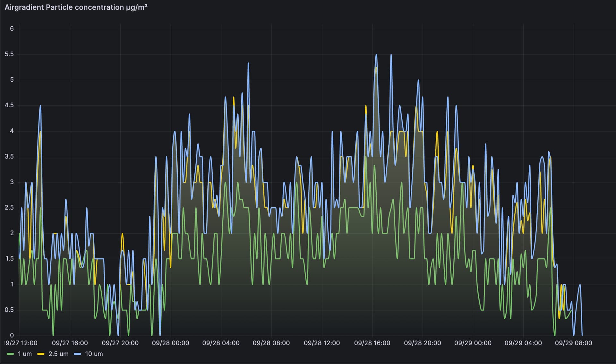Toggle the 1 um series legend label
Viewport: 616px width, 364px height.
coord(25,354)
